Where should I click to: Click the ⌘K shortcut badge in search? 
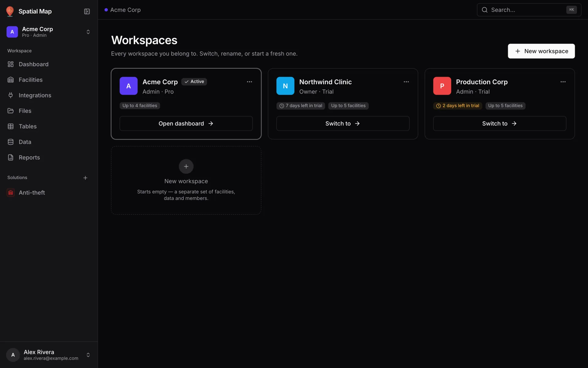tap(571, 10)
